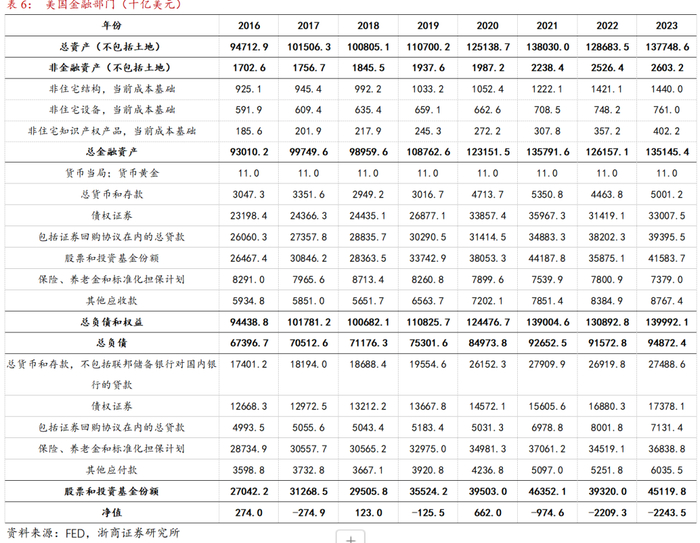Click the value 8001.8

(x=607, y=428)
